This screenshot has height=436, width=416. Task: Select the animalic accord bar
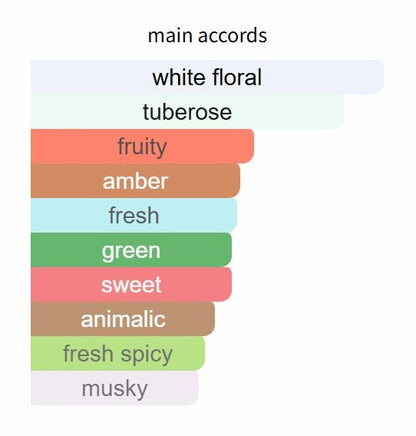(x=123, y=319)
